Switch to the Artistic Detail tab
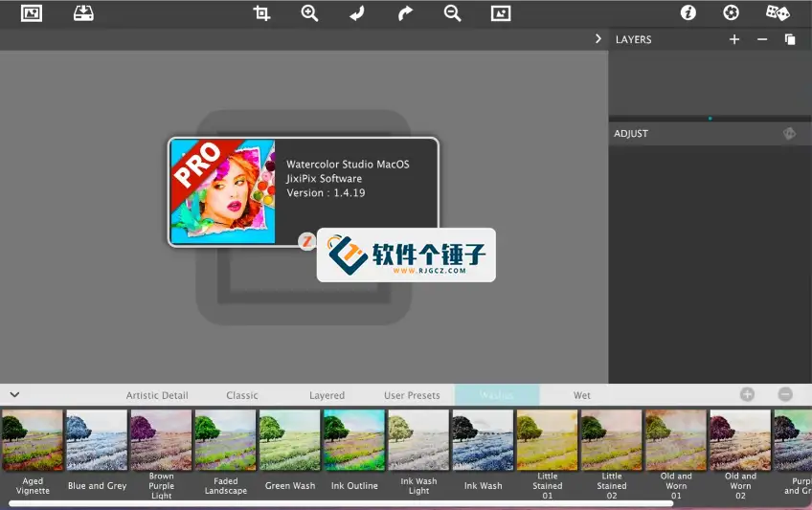Image resolution: width=812 pixels, height=510 pixels. (157, 395)
